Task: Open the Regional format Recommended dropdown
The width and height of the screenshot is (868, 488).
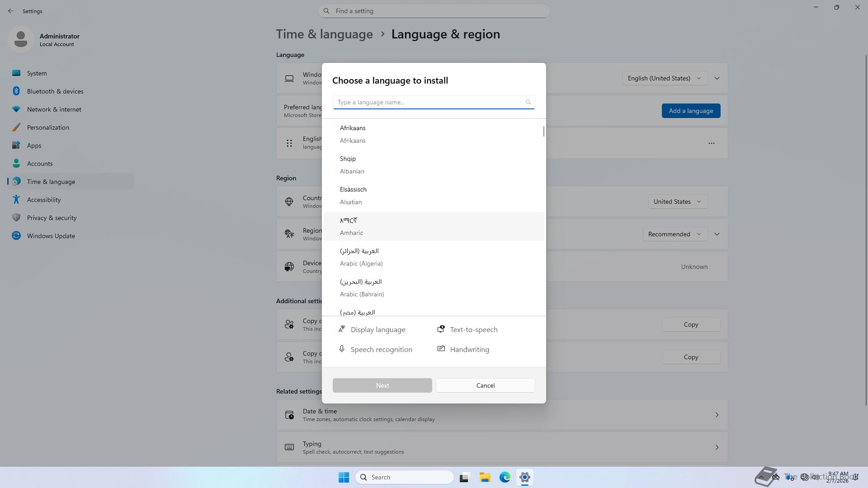Action: click(x=675, y=234)
